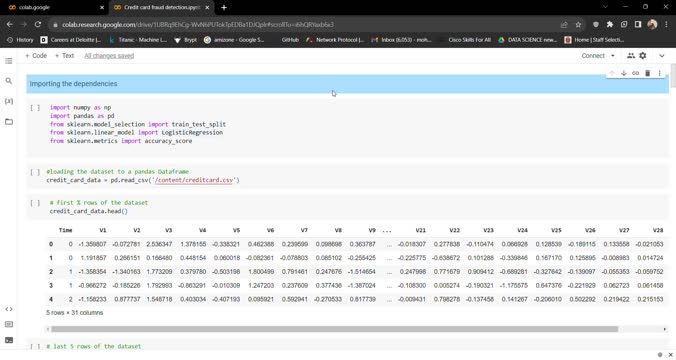Open the Files folder icon in the sidebar

9,122
